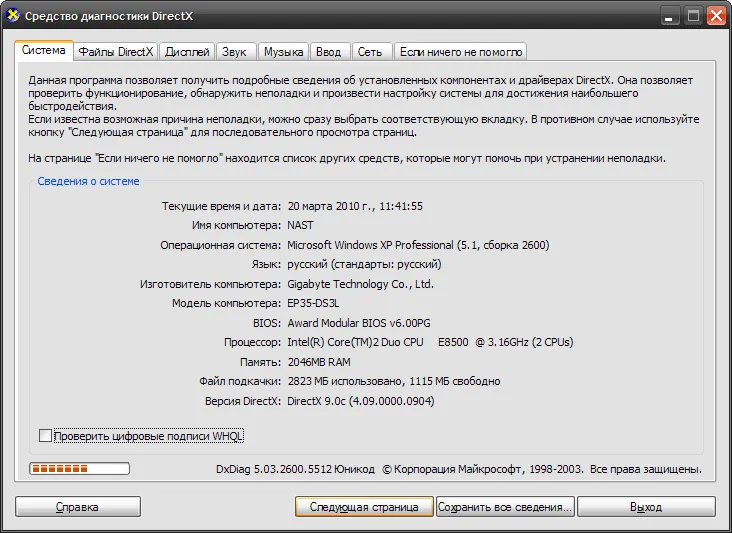The height and width of the screenshot is (533, 732).
Task: Open the Если ничего не помогло tab
Action: point(461,52)
